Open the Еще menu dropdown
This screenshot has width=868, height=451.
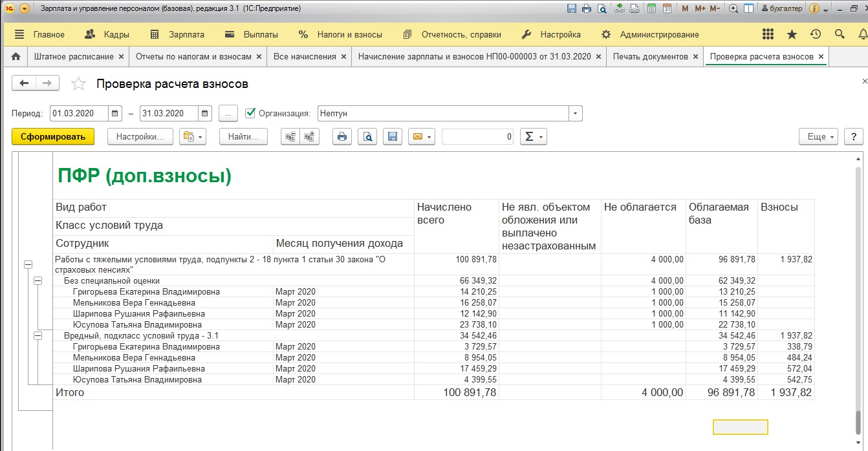coord(819,136)
